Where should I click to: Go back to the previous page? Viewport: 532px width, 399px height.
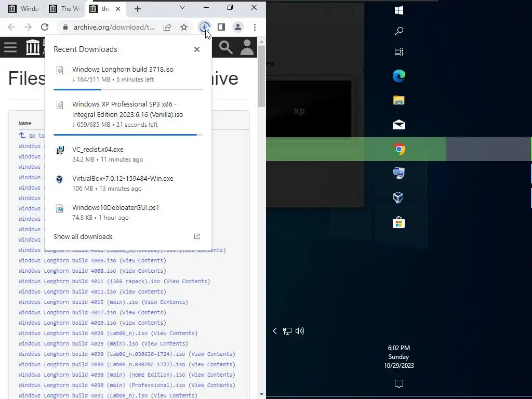pos(11,27)
